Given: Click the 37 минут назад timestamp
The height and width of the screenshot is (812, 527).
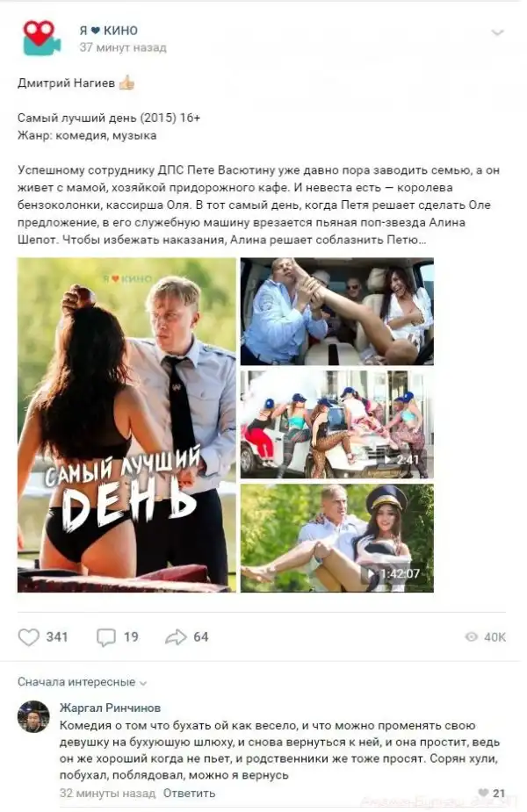Looking at the screenshot, I should coord(123,47).
